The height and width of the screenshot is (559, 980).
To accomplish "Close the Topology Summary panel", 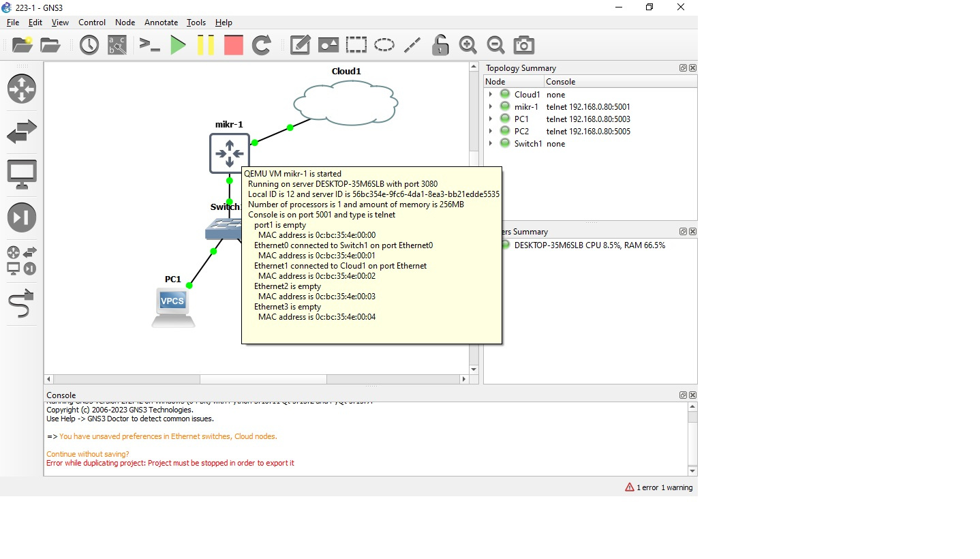I will point(692,68).
